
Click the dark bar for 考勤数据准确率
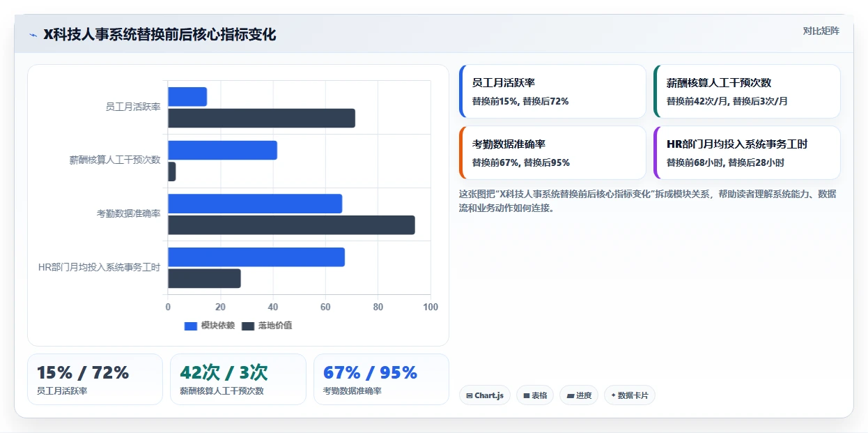click(x=291, y=225)
